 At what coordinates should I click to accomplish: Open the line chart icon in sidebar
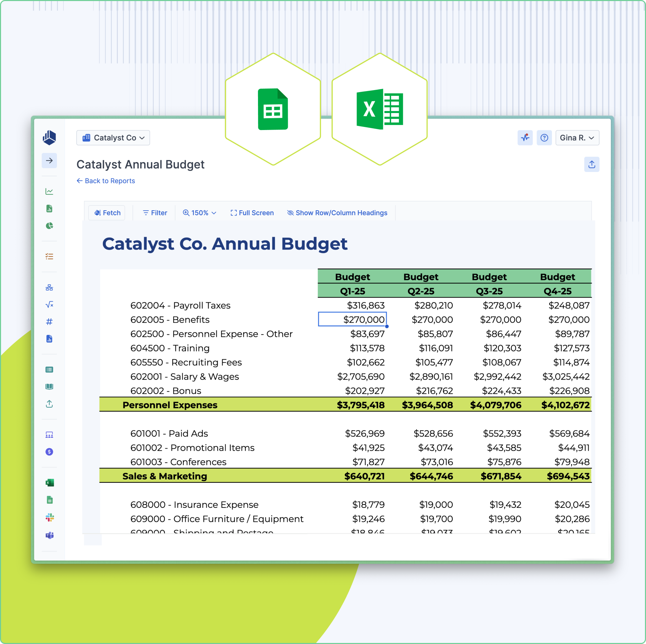(x=49, y=192)
